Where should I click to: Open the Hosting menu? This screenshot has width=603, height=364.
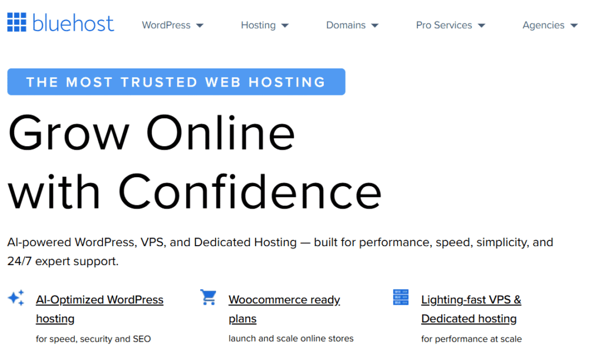(x=258, y=25)
